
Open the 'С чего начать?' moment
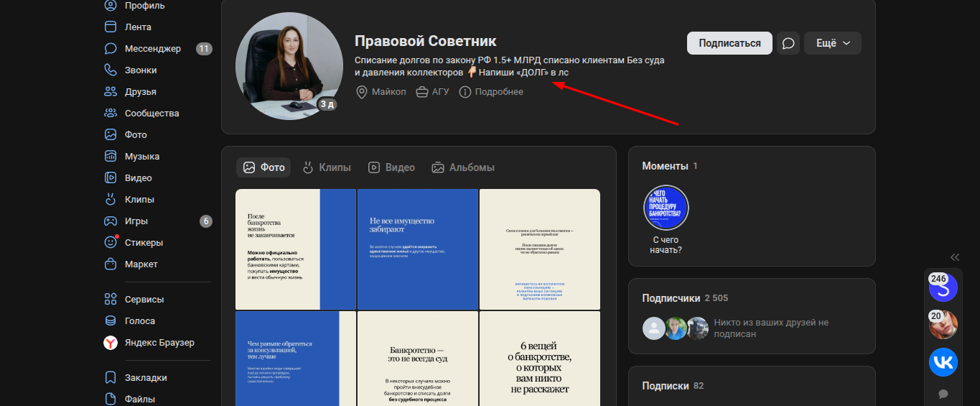point(666,220)
